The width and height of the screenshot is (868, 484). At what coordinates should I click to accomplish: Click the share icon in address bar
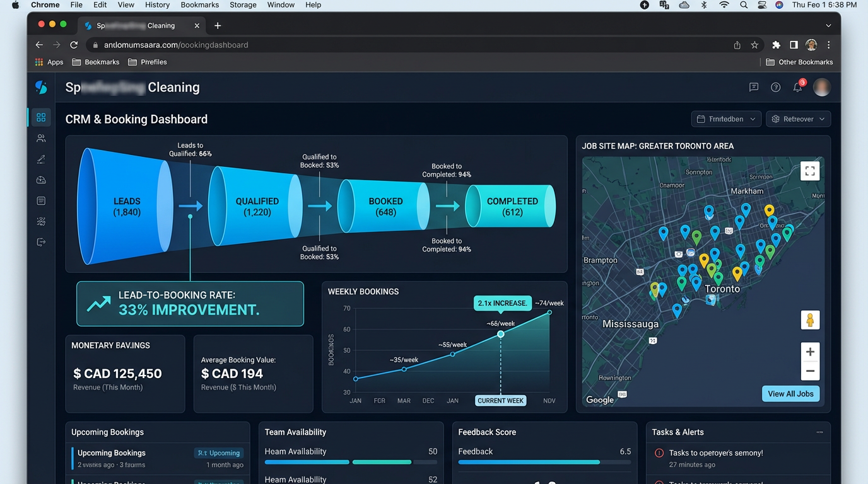(x=737, y=45)
